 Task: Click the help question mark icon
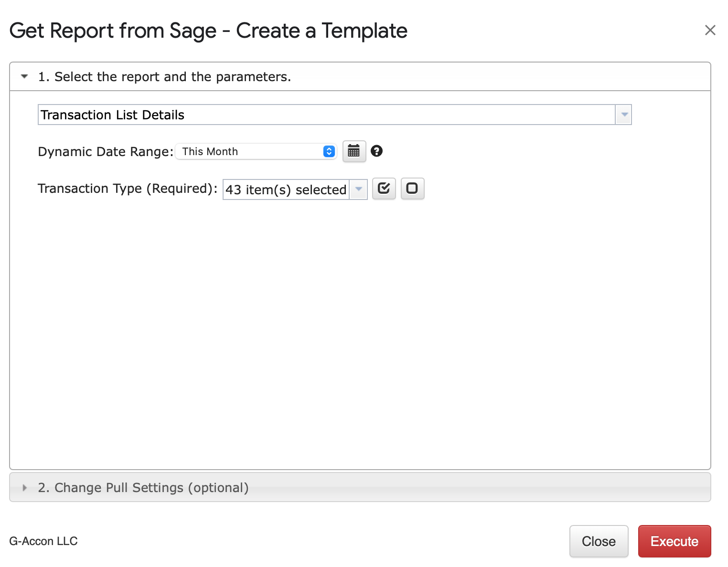[376, 151]
